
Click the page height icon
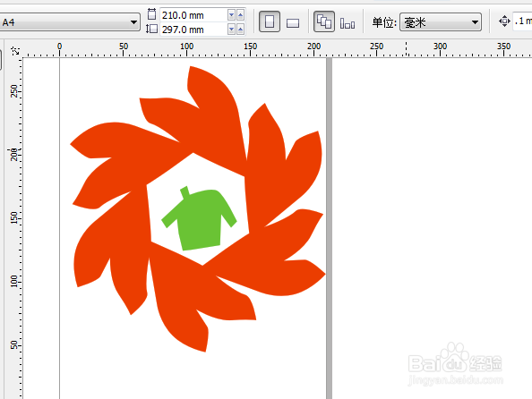pyautogui.click(x=151, y=30)
